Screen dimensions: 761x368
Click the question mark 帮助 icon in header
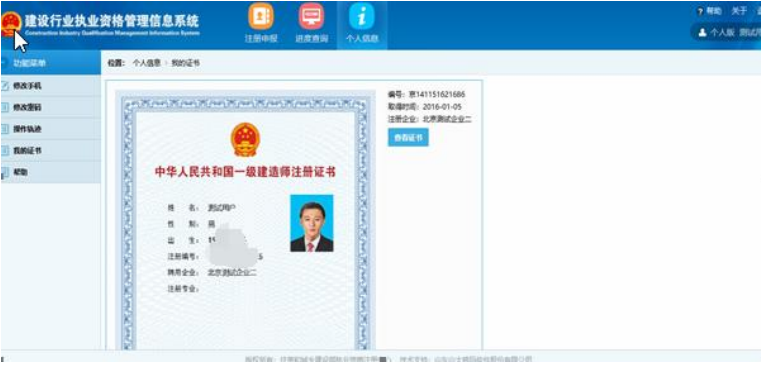click(700, 12)
